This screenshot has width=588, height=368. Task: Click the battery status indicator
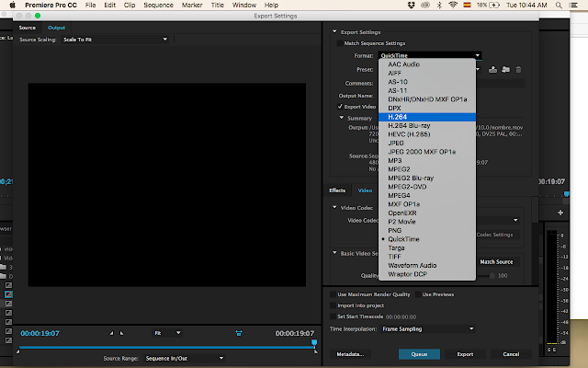coord(489,5)
